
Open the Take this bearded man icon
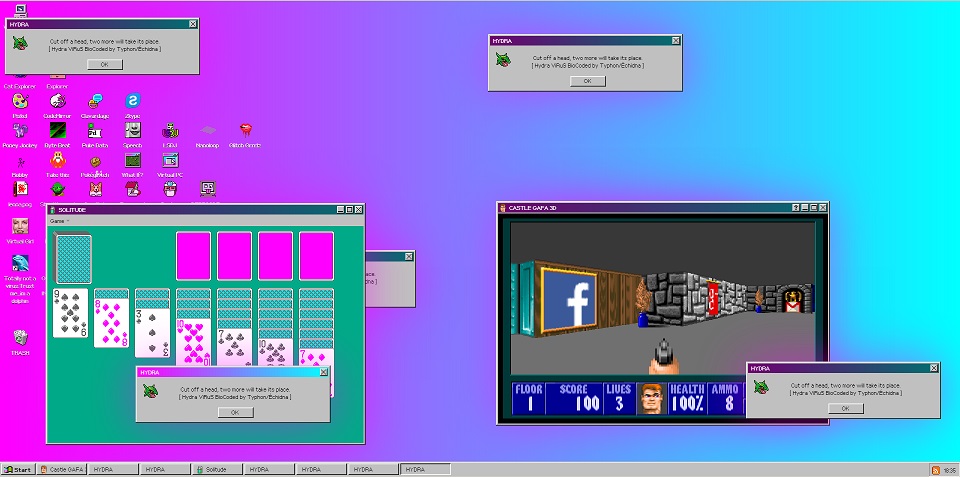pos(58,160)
